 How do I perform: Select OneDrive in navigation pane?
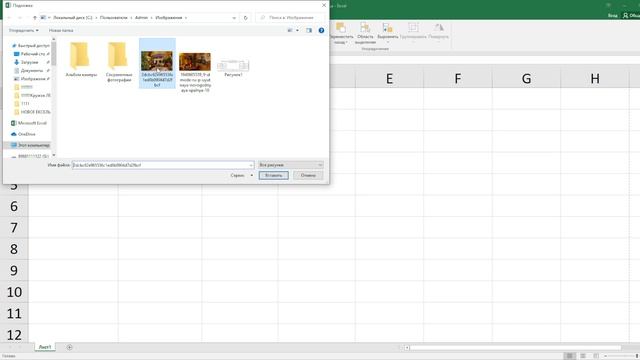pos(23,134)
